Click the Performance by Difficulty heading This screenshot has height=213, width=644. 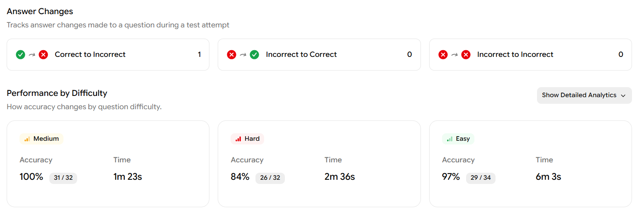coord(57,93)
